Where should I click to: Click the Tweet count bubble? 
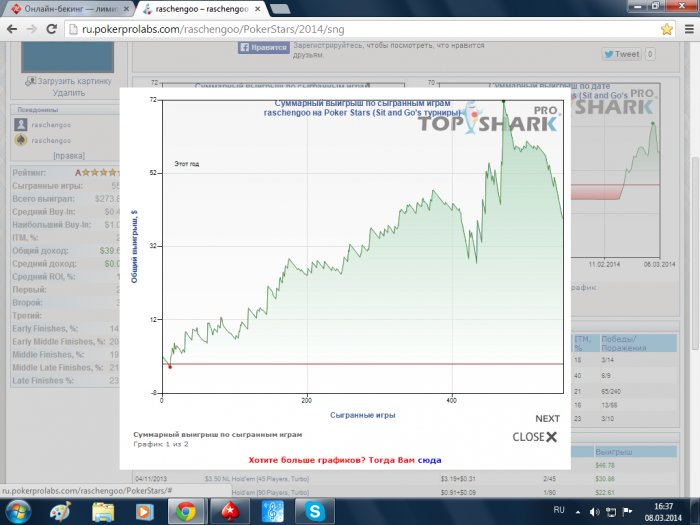point(650,54)
